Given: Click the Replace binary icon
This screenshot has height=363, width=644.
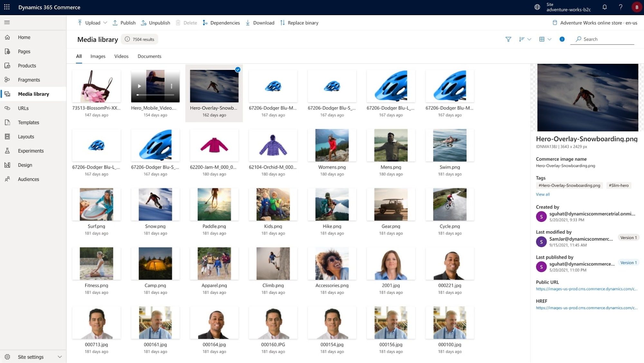Looking at the screenshot, I should click(x=282, y=23).
